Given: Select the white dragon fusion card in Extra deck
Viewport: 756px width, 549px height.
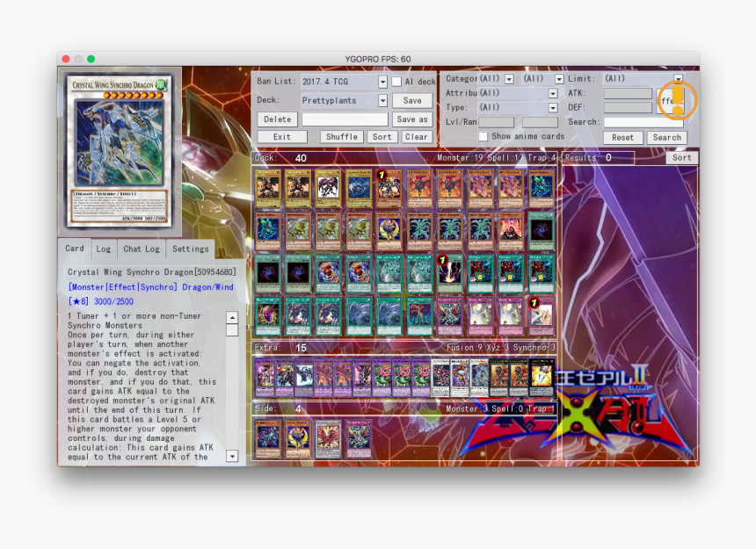Looking at the screenshot, I should click(304, 377).
